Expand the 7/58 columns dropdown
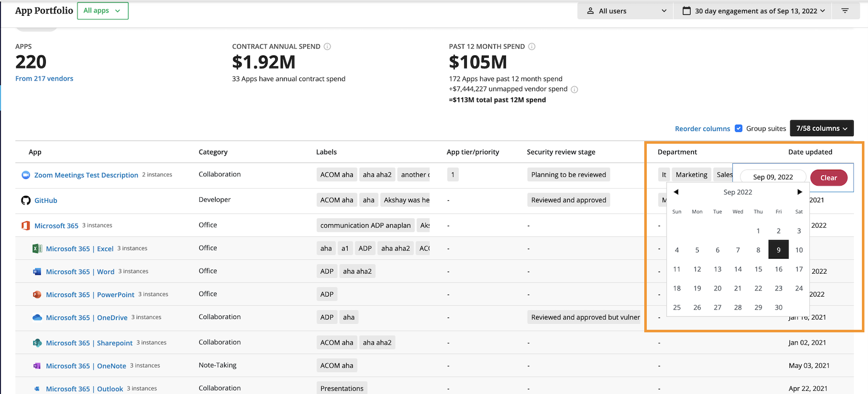 click(822, 128)
